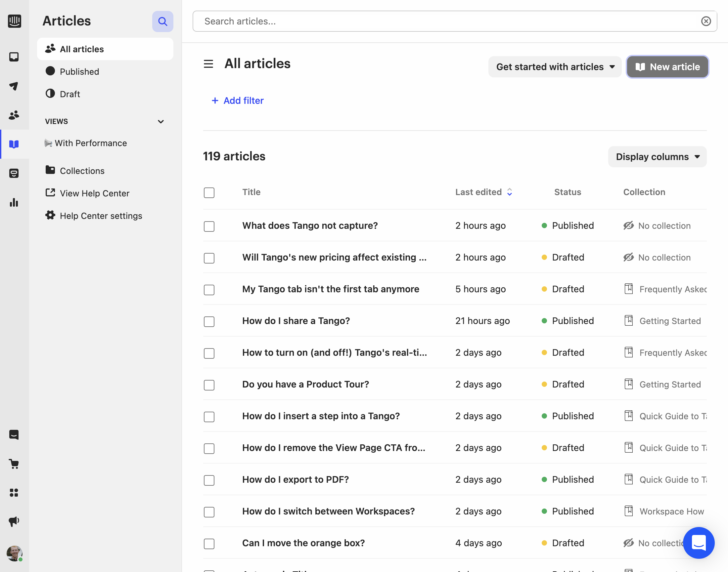
Task: Open the App Store grid icon
Action: (14, 493)
